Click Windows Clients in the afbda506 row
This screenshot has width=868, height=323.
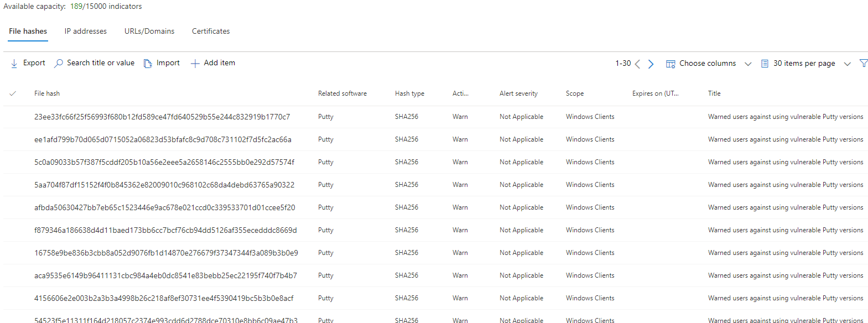coord(590,207)
